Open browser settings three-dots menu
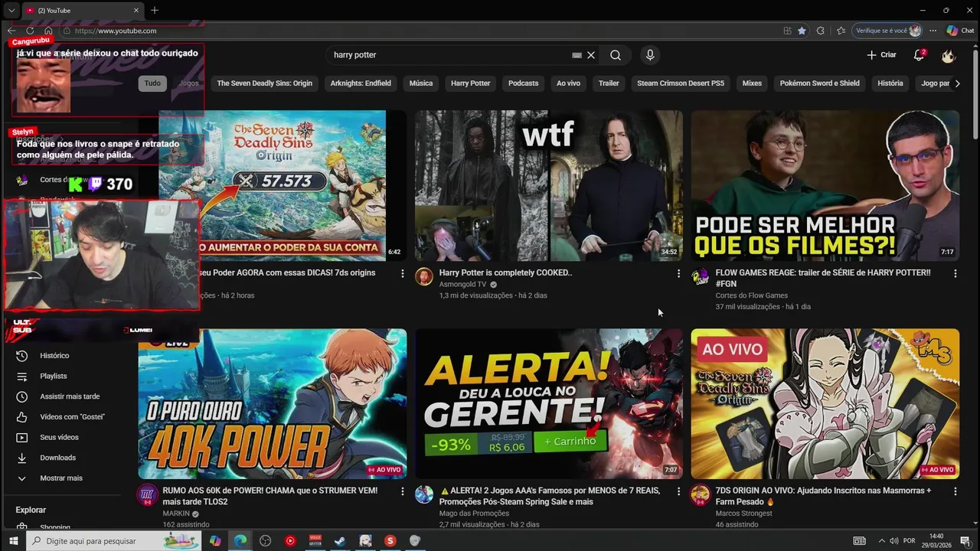This screenshot has width=980, height=551. pos(933,31)
